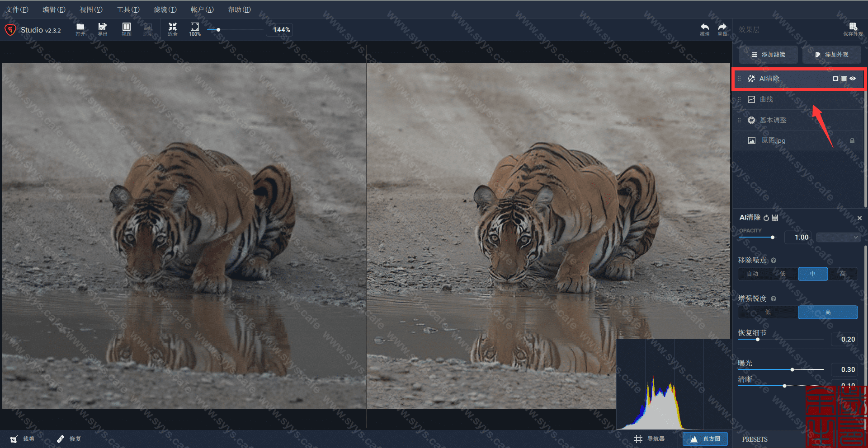Click the 打开 (Open) folder icon
Screen dimensions: 868x448
click(x=80, y=29)
